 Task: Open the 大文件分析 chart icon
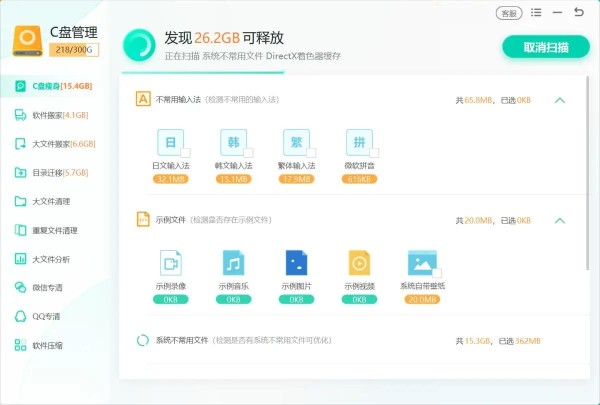tap(21, 259)
